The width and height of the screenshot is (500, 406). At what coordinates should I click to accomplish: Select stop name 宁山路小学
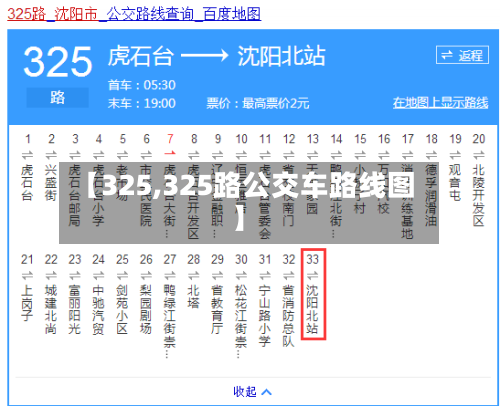265,316
